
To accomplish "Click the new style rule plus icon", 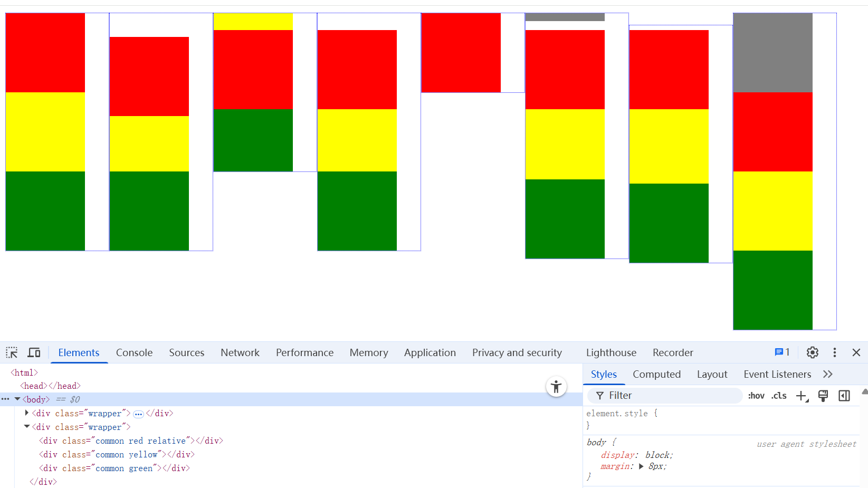I will point(802,396).
